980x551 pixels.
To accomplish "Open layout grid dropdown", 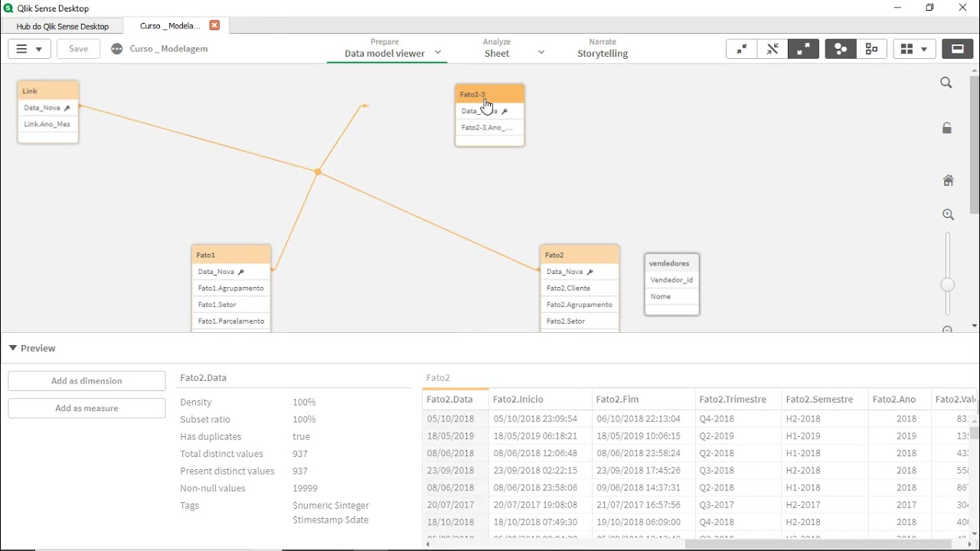I will pyautogui.click(x=914, y=49).
